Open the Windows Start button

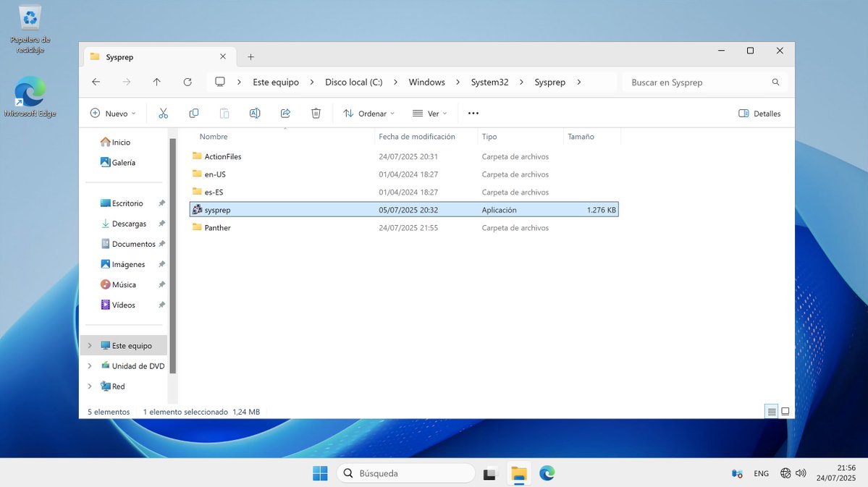click(320, 473)
